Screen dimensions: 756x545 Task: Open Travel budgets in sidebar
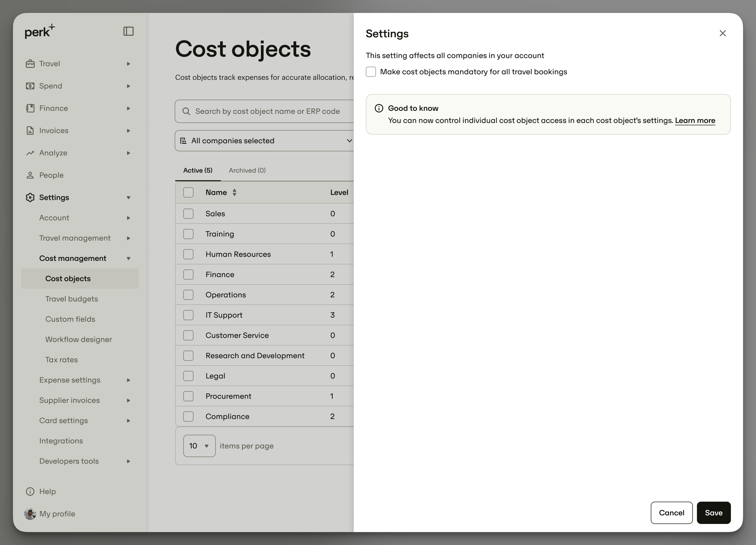coord(72,299)
